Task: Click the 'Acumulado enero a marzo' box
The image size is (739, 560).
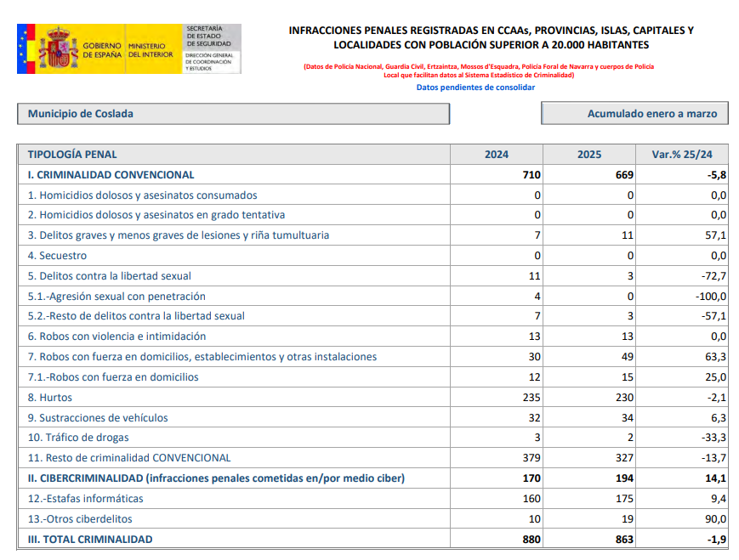Action: (x=635, y=114)
